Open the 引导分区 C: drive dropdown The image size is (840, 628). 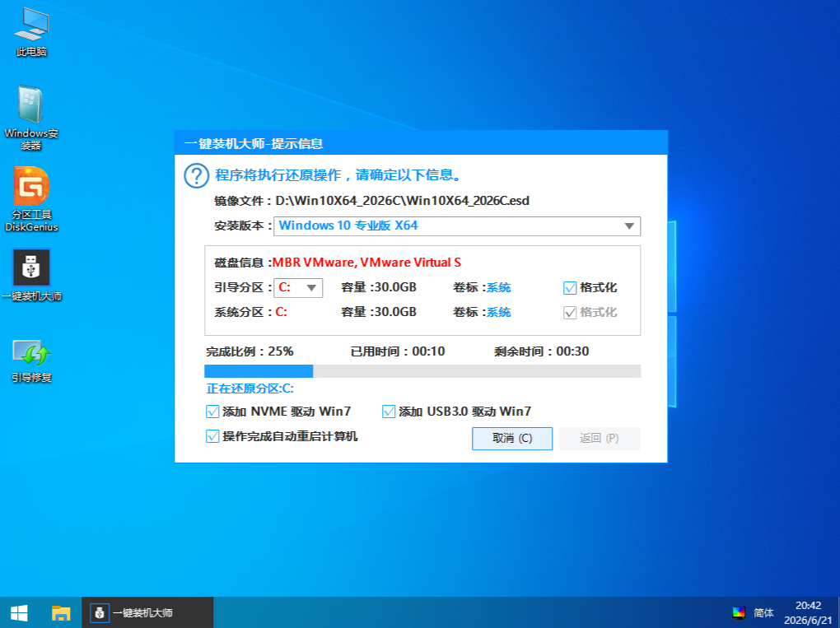point(298,288)
